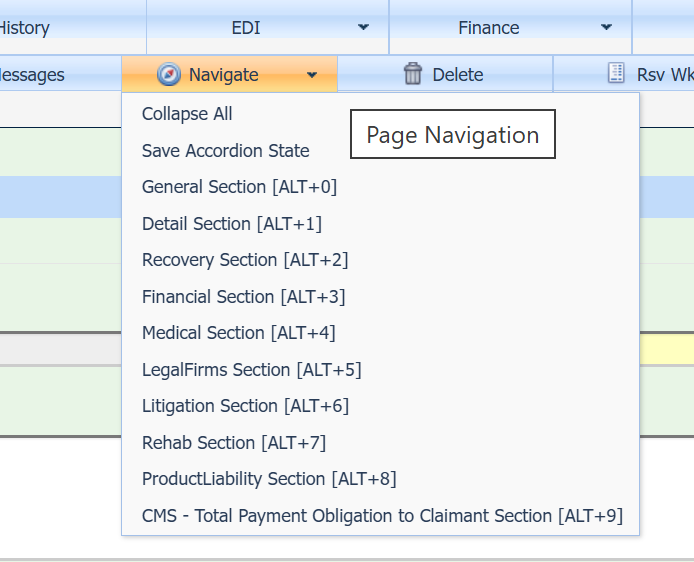Click the Messages toolbar button
This screenshot has height=562, width=694.
pos(32,74)
